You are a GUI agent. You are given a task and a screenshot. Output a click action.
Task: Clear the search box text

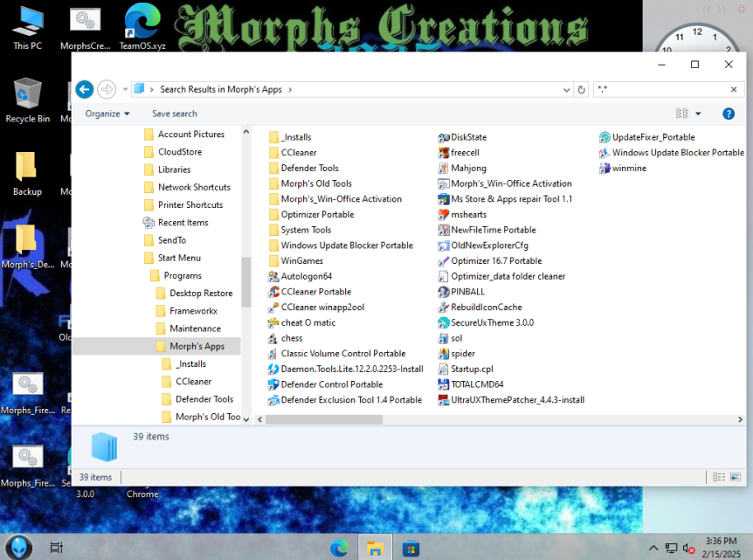coord(733,89)
